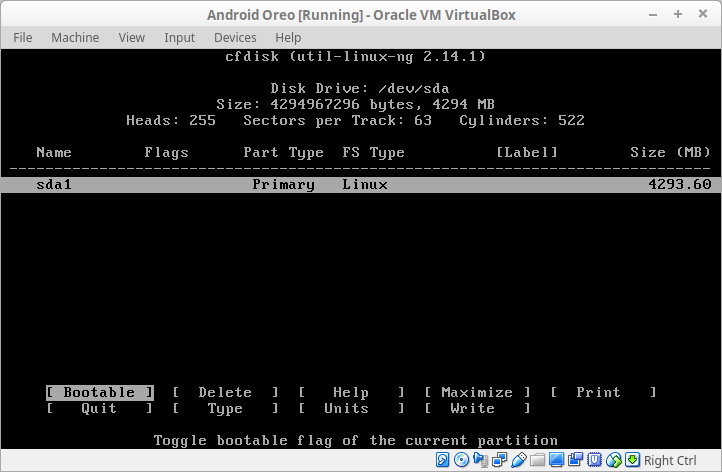Click the Name column header
The image size is (722, 472).
(54, 152)
